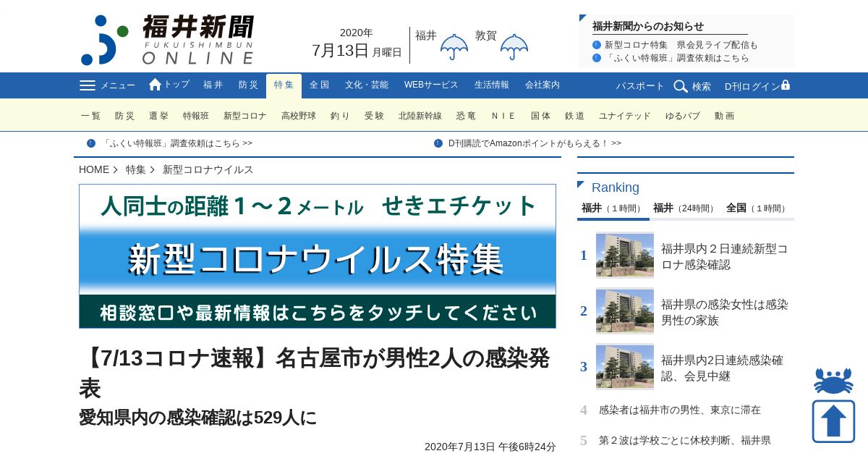Select the 全国（１時間）ranking tab
The height and width of the screenshot is (456, 868).
pyautogui.click(x=757, y=208)
